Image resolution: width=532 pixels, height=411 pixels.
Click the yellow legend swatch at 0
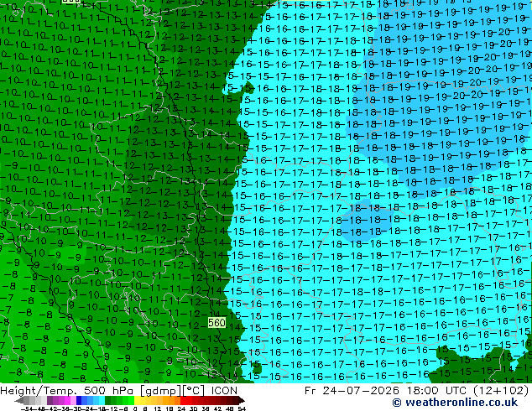point(137,401)
